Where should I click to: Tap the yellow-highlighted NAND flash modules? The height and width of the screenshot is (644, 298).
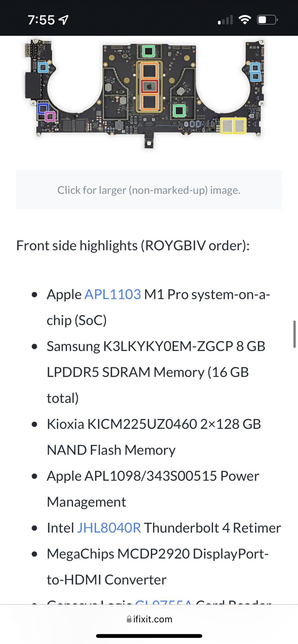[233, 125]
